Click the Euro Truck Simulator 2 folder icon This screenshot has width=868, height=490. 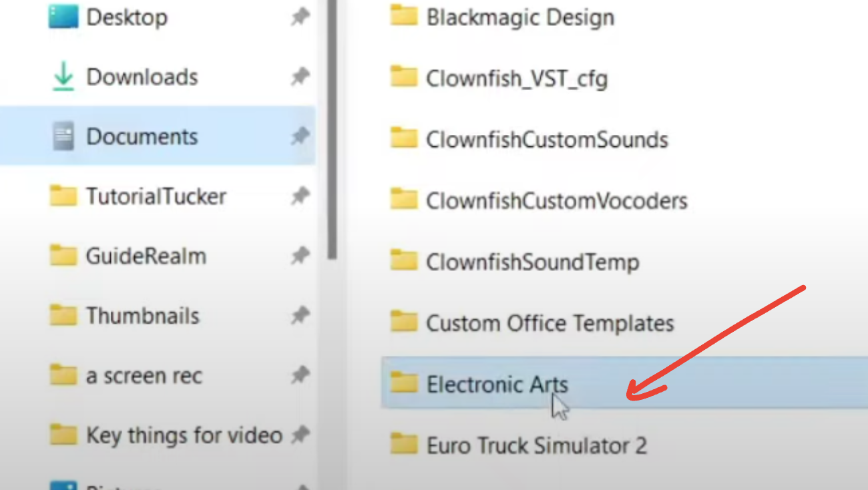click(x=403, y=445)
